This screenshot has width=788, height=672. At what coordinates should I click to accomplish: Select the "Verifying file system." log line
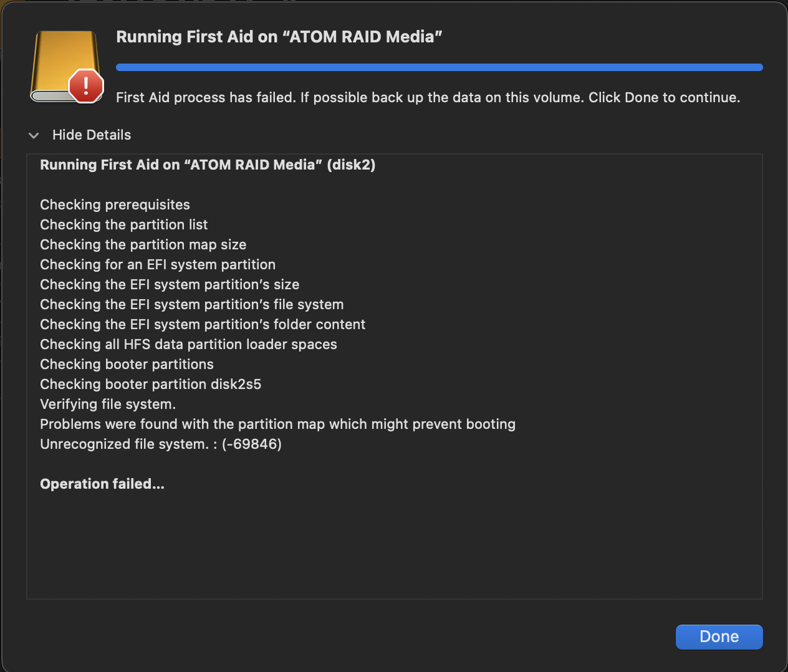[x=108, y=405]
